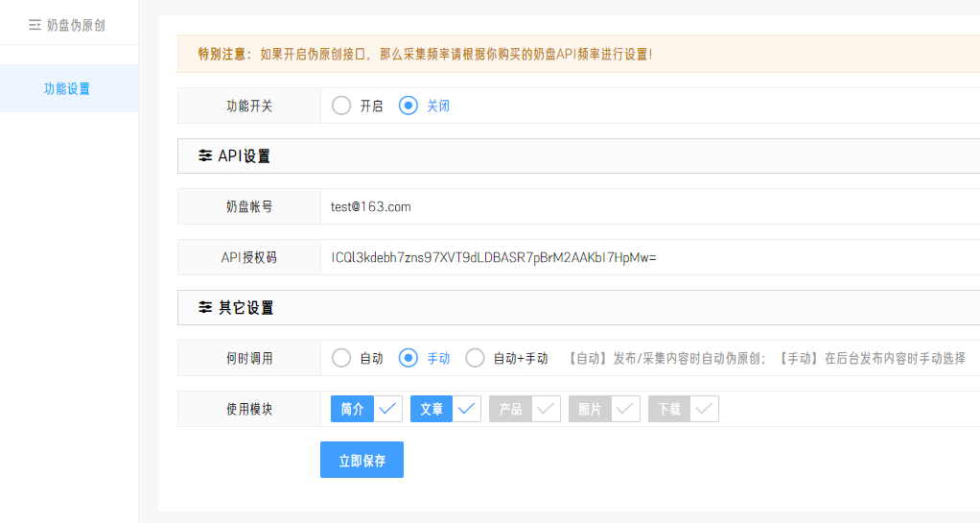Focus the API授权码 input field
The width and height of the screenshot is (980, 523).
pyautogui.click(x=650, y=257)
